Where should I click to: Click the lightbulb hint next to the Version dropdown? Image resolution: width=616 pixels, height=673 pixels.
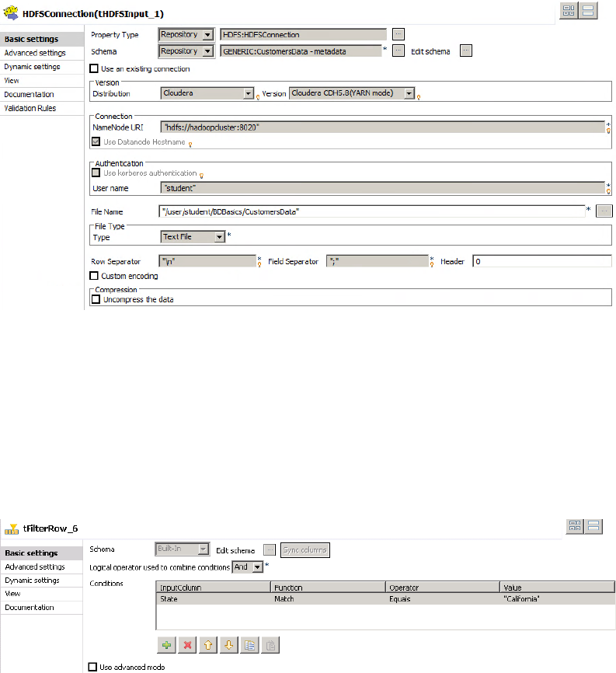point(419,97)
